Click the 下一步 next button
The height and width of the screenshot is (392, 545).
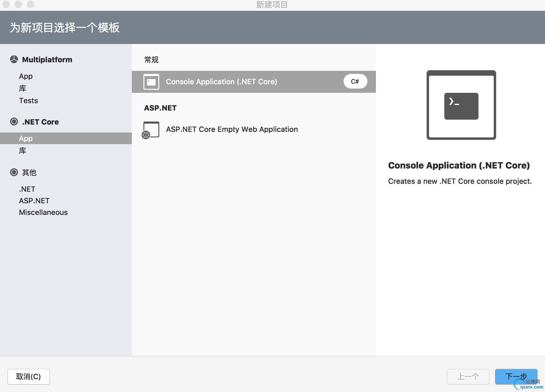[516, 377]
